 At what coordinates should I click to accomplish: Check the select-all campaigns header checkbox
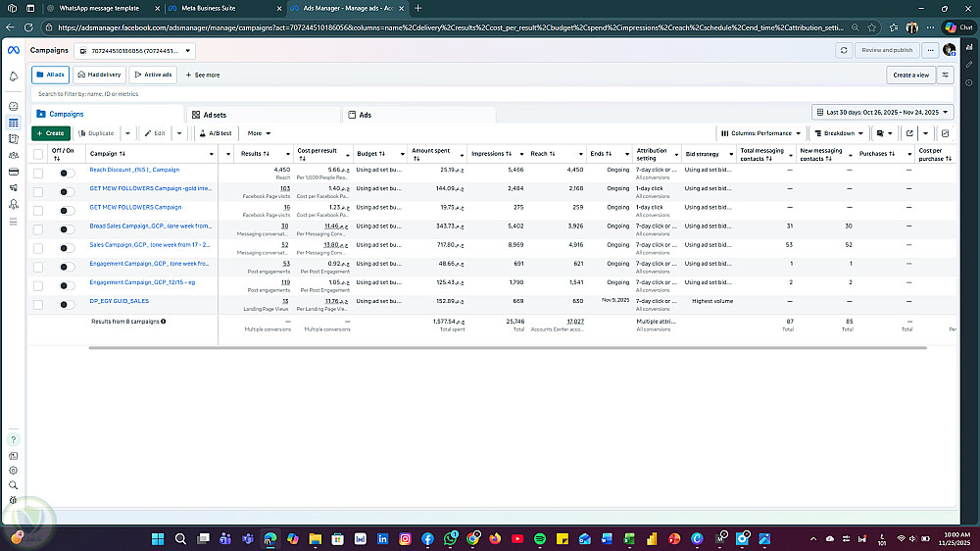(38, 154)
